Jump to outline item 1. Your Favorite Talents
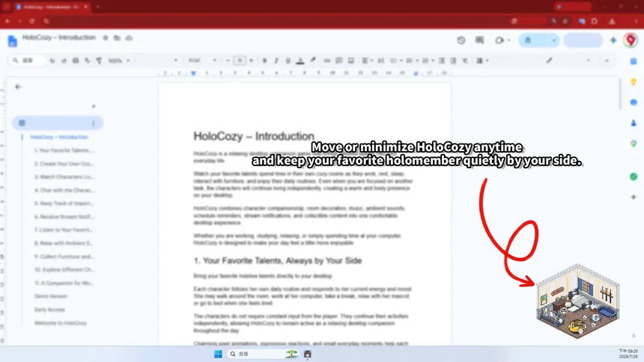 (64, 150)
